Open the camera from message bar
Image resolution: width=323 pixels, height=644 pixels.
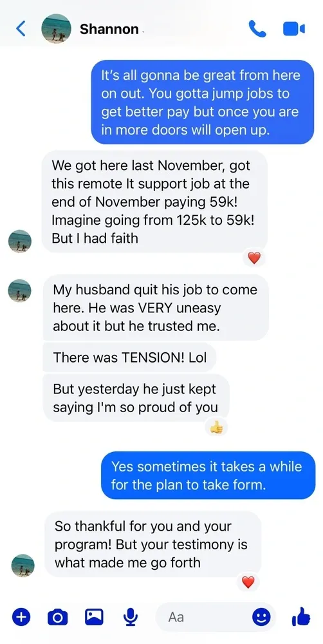tap(58, 616)
